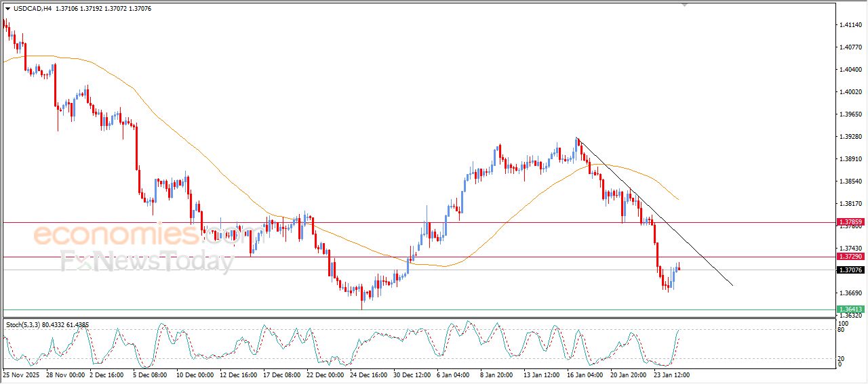Click the 1.39280 price axis label
868x384 pixels.
[850, 137]
